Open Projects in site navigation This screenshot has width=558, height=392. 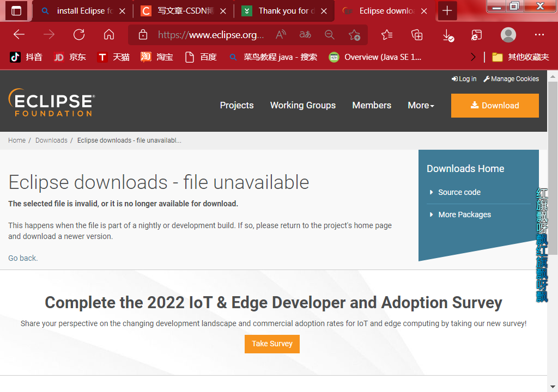(x=236, y=105)
